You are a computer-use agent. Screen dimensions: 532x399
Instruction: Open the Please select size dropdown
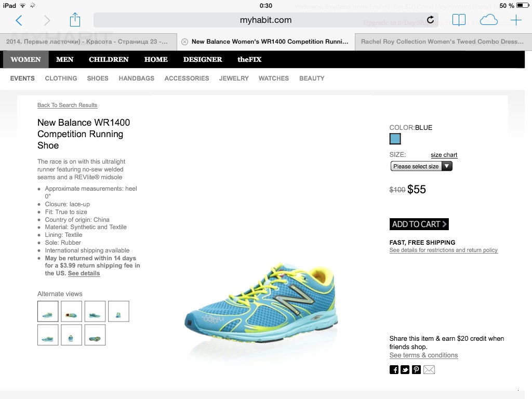point(421,166)
